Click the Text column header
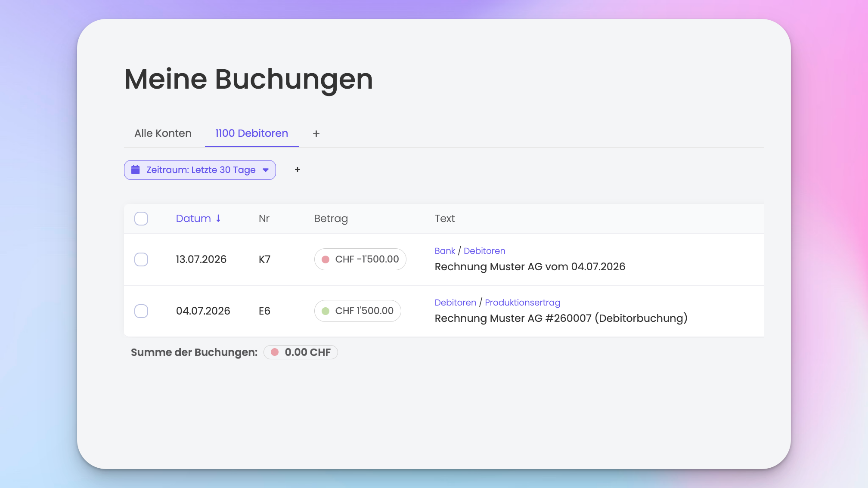This screenshot has width=868, height=488. [x=444, y=219]
